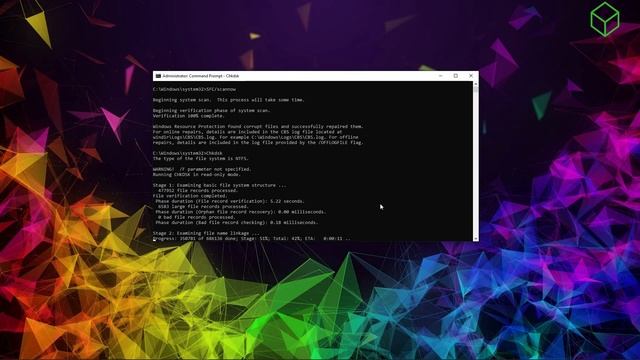
Task: Click 'Phase duration (Orphan file record recovery)' line
Action: (x=241, y=212)
